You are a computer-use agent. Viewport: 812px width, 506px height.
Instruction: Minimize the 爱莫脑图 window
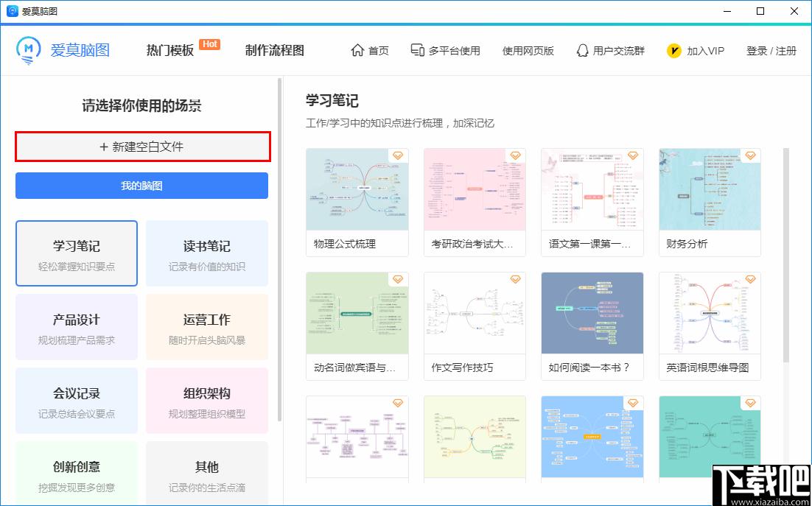[x=726, y=11]
